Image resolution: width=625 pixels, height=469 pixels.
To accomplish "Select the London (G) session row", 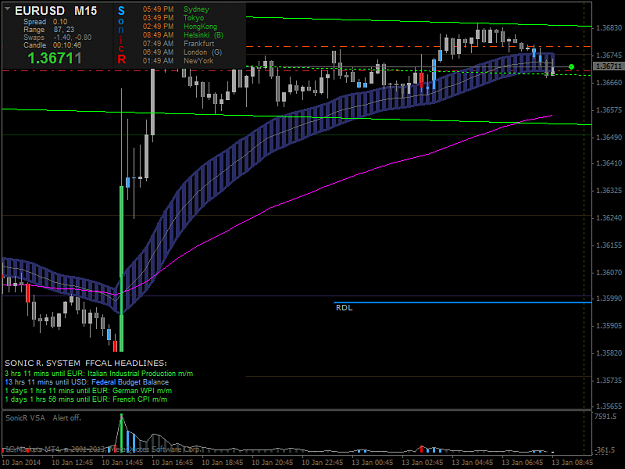I will (182, 52).
